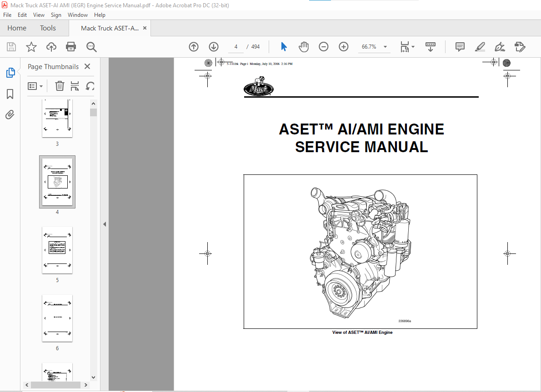Viewport: 541px width, 392px height.
Task: Rotate pages with the rotate icon
Action: click(x=90, y=86)
